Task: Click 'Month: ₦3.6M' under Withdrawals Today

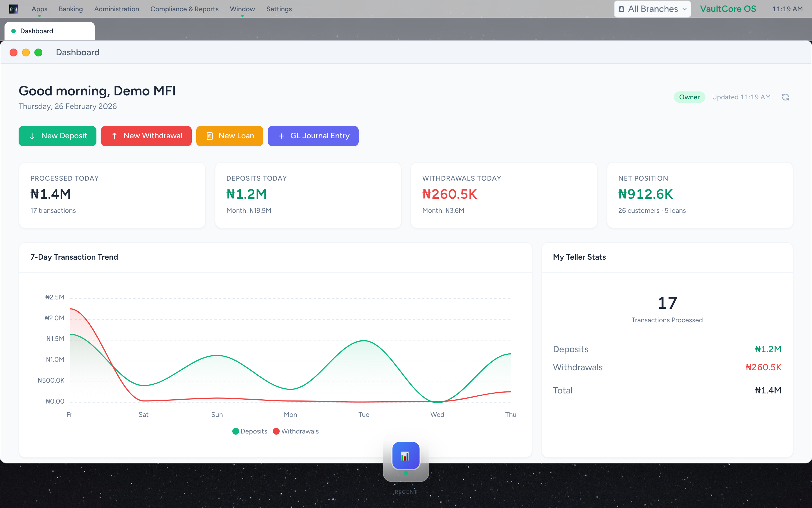Action: (443, 211)
